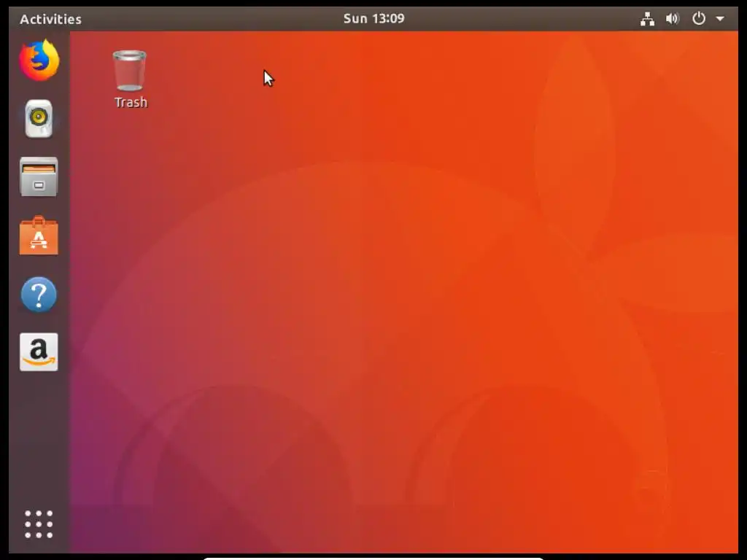This screenshot has width=747, height=560.
Task: Open the Files manager in dock
Action: click(39, 176)
